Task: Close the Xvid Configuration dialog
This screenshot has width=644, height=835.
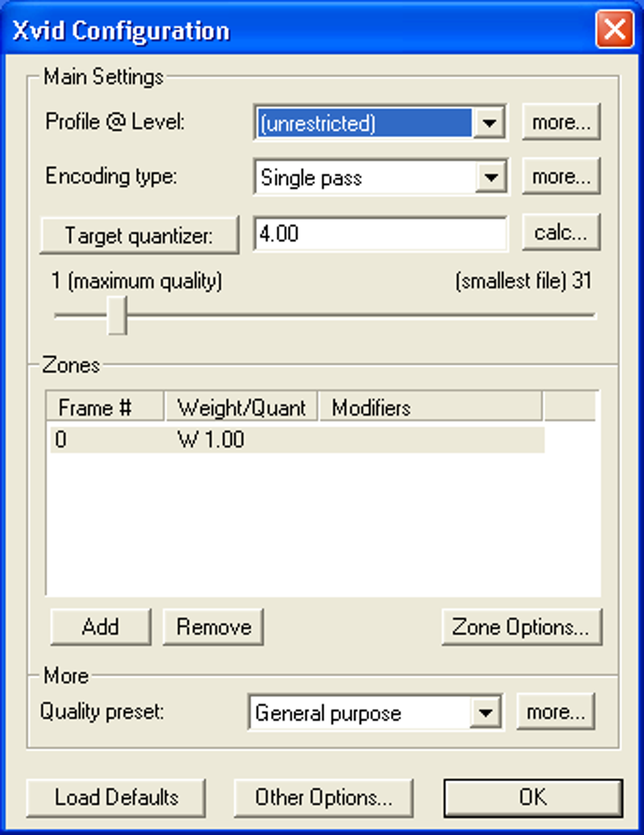Action: point(614,30)
